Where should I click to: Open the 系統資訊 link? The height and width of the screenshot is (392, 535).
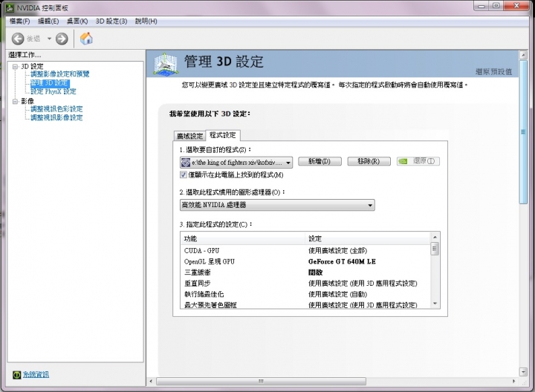36,375
